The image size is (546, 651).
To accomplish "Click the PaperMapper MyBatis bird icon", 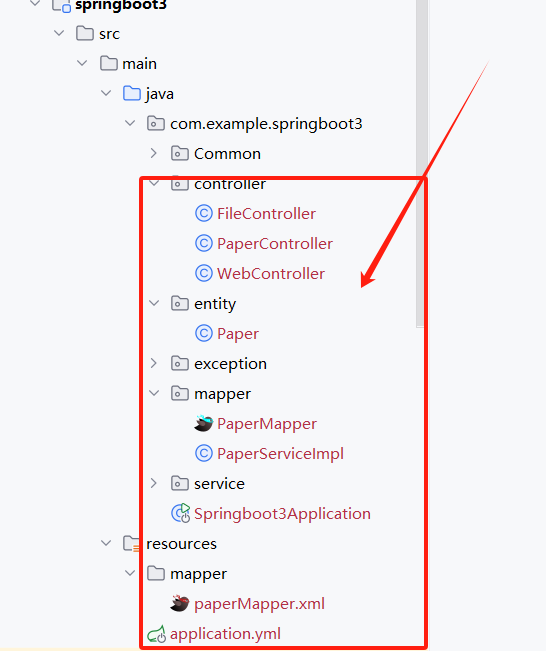I will pos(203,423).
